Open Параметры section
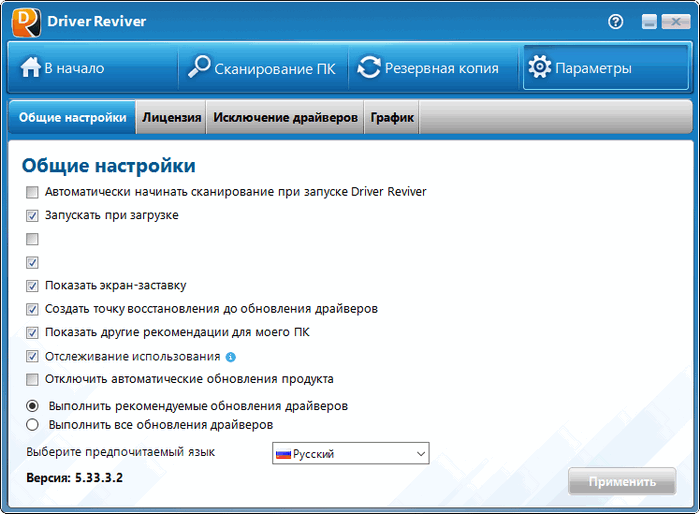Screen dimensions: 700x514 point(606,67)
